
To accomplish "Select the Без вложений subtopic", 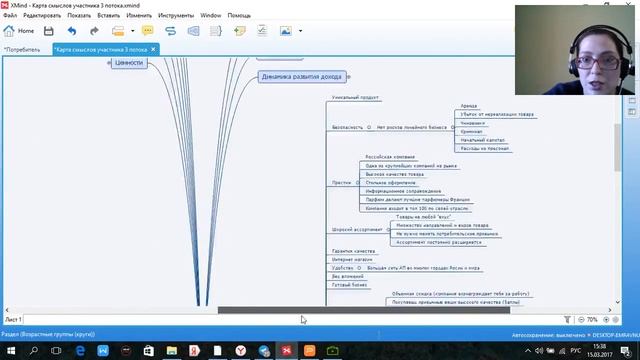I will pos(347,276).
